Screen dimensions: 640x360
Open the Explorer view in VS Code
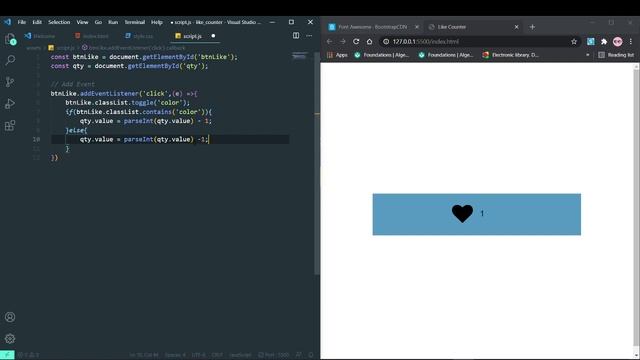(x=10, y=39)
